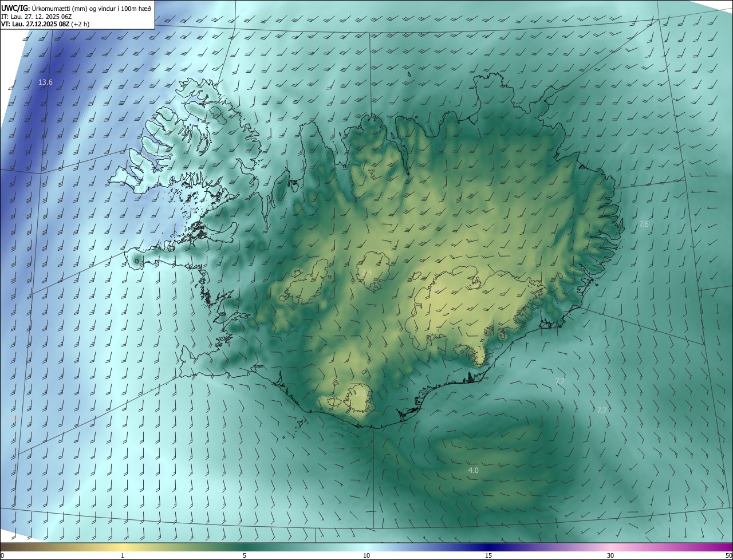733x560 pixels.
Task: Click the '15' tick label on the colorbar
Action: point(488,555)
